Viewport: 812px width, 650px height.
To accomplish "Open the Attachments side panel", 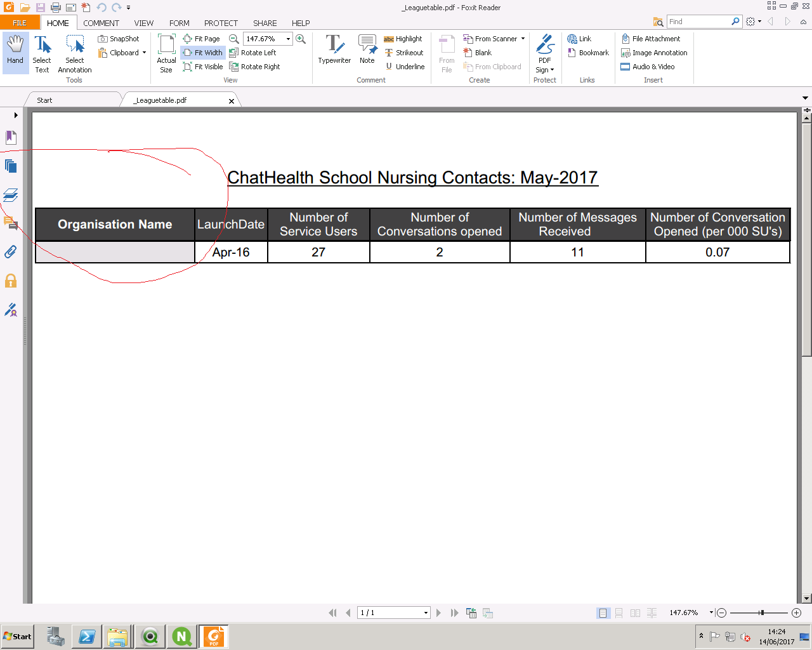I will pos(11,252).
